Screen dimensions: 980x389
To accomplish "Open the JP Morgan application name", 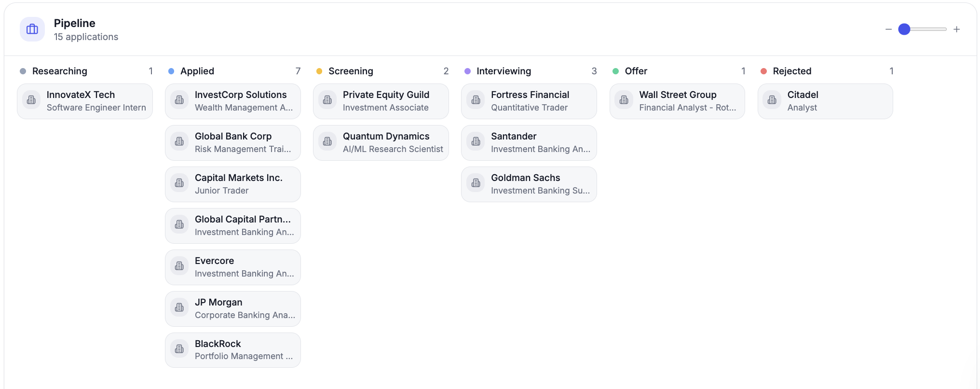I will point(218,302).
